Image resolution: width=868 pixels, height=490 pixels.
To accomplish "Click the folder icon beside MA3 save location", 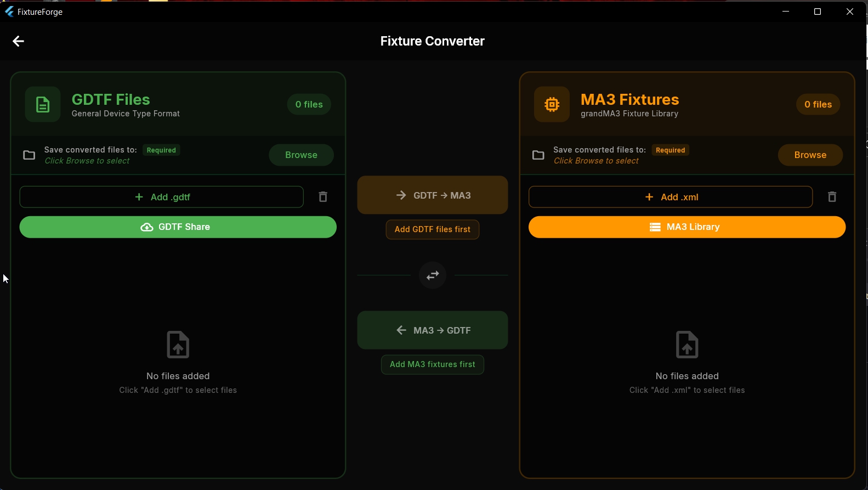I will click(x=538, y=155).
